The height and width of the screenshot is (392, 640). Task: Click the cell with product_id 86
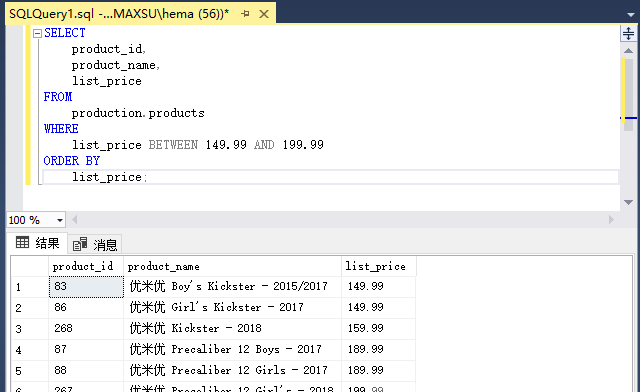[86, 307]
